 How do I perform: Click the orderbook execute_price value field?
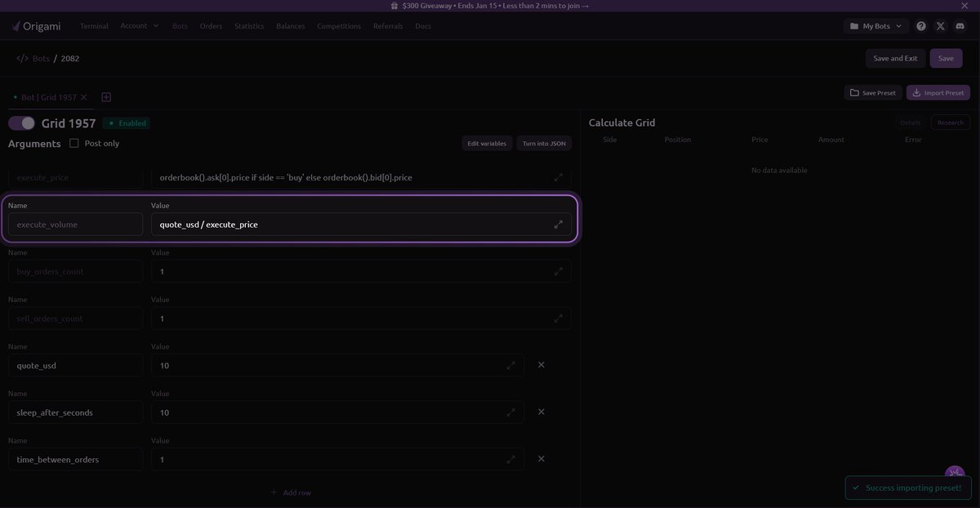tap(361, 176)
